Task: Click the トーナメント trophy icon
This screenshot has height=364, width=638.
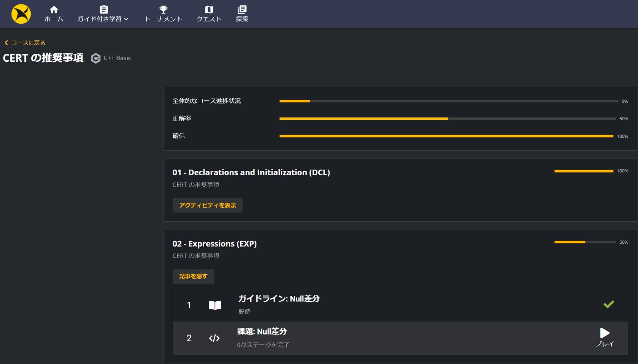Action: tap(163, 10)
